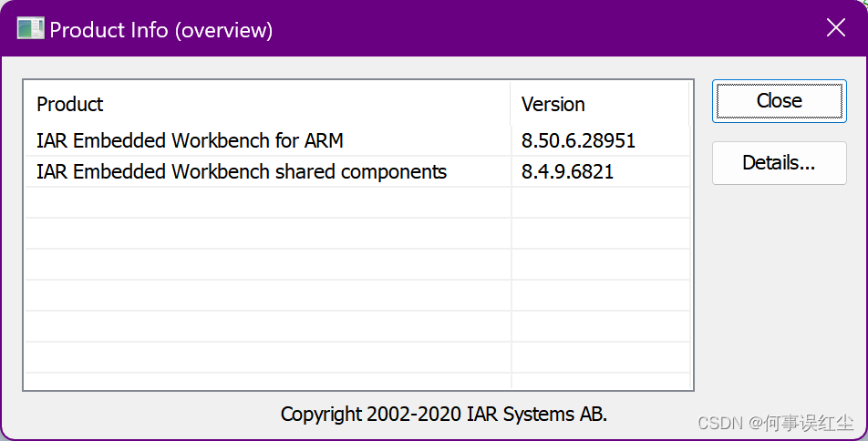Sort by the Product column header
The image size is (868, 441).
coord(267,104)
